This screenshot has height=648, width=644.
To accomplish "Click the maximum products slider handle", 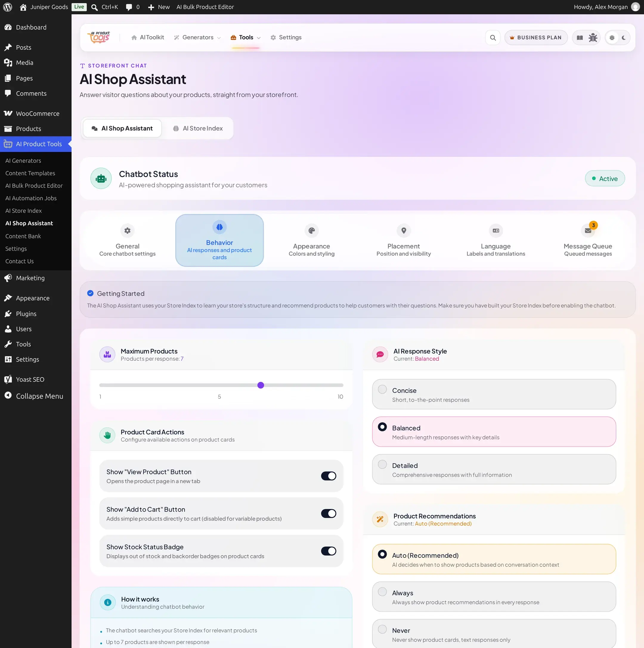I will tap(260, 385).
